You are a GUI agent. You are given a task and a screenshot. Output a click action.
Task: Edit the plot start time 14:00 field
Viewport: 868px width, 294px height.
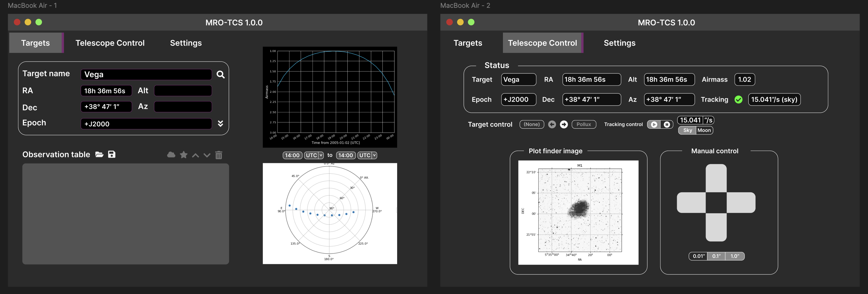coord(292,155)
